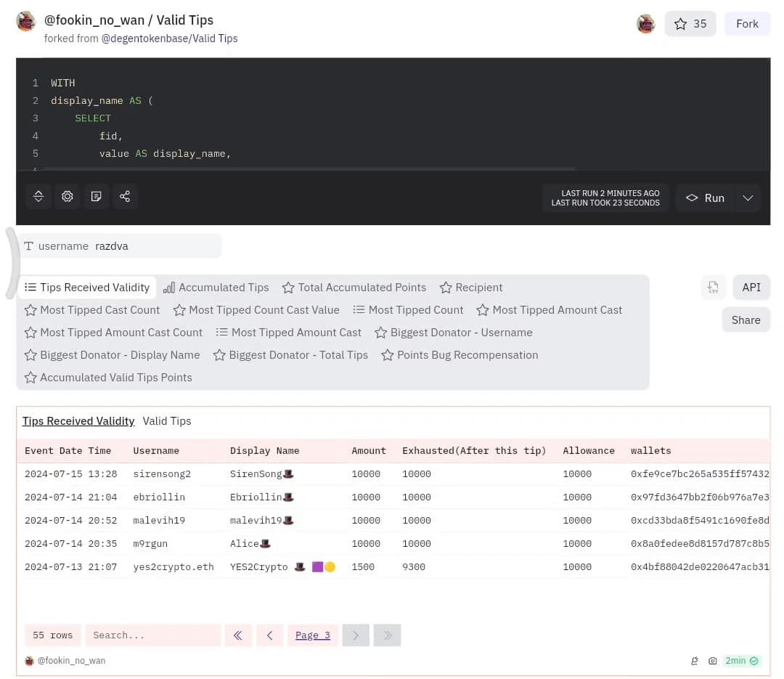Select Biggest Donator - Display Name tab

(x=112, y=355)
